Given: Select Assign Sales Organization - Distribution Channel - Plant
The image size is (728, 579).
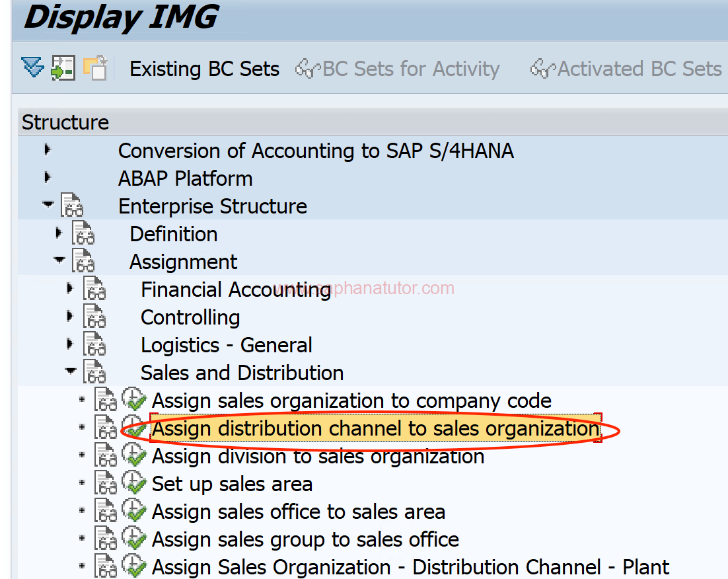Looking at the screenshot, I should (411, 567).
